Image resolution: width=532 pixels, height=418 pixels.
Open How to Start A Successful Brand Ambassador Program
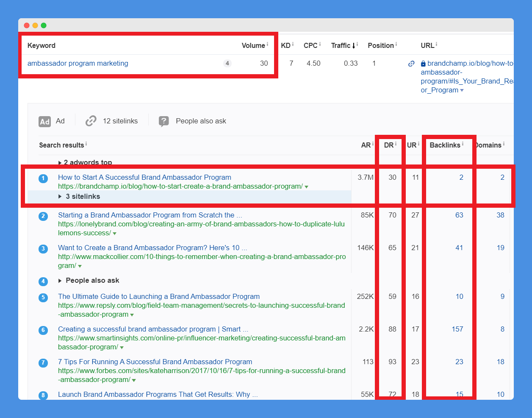click(144, 177)
